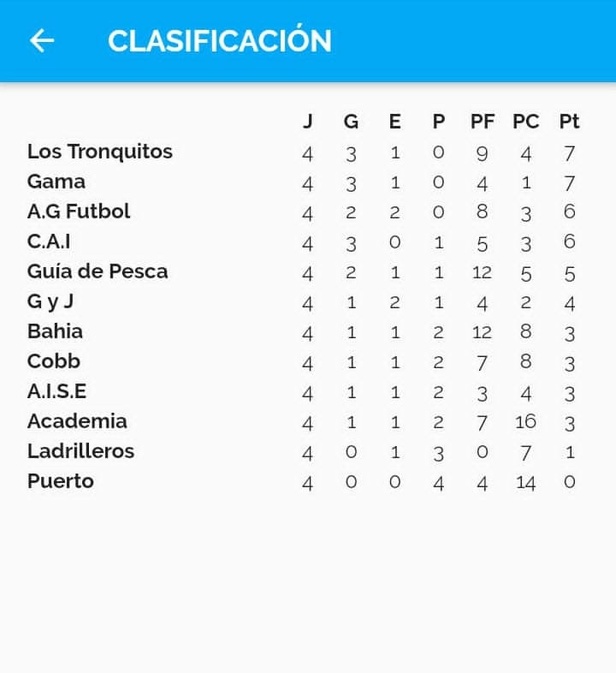
Task: Open the A.I.S.E team row
Action: pos(56,391)
